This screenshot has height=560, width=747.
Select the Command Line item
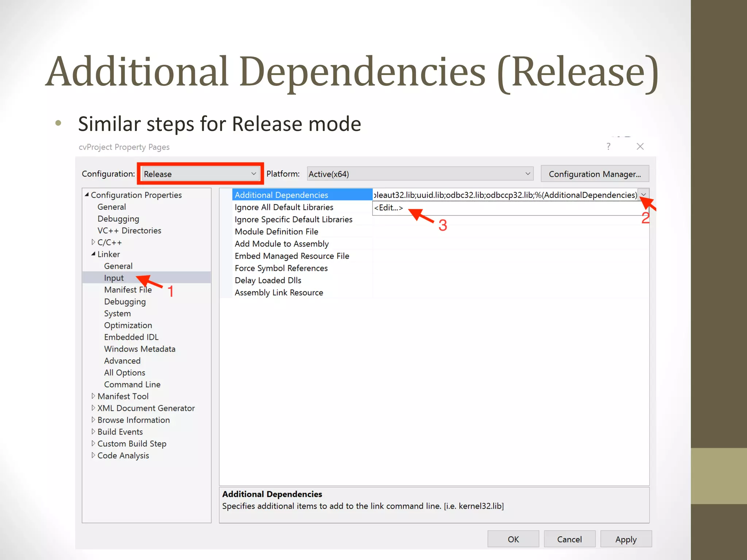tap(132, 384)
